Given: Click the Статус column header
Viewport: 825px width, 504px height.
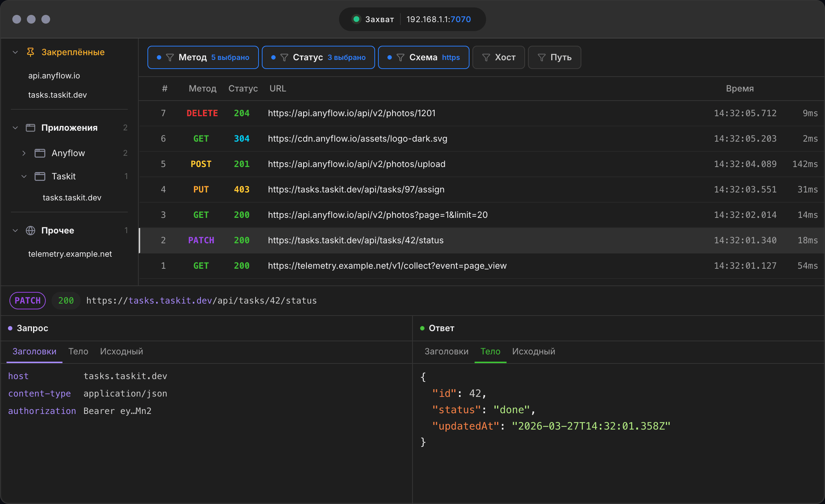Looking at the screenshot, I should [x=243, y=89].
